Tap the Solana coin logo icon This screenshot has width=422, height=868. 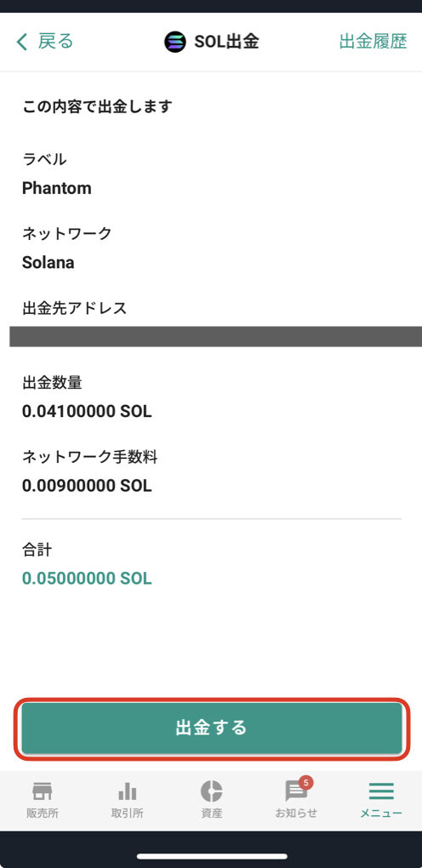[175, 42]
